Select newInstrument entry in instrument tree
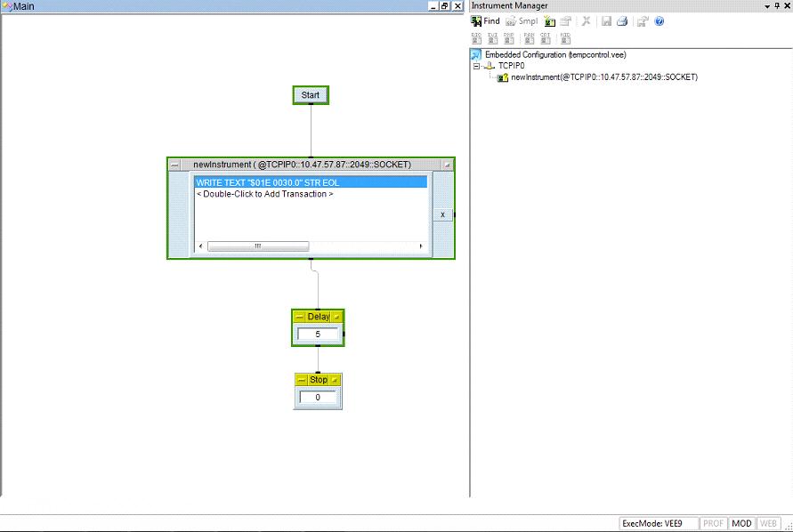 pyautogui.click(x=603, y=77)
